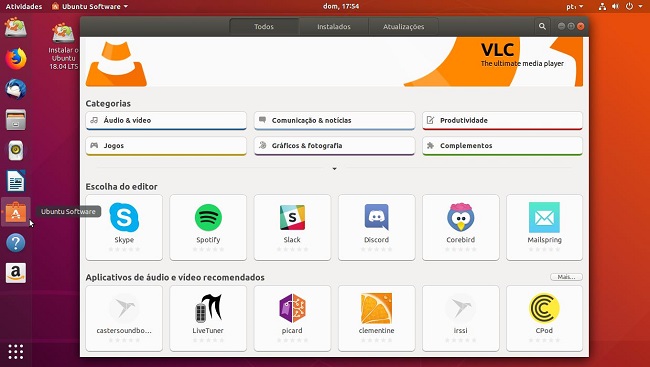This screenshot has width=650, height=367.
Task: Open the VLC featured banner
Action: click(x=334, y=62)
